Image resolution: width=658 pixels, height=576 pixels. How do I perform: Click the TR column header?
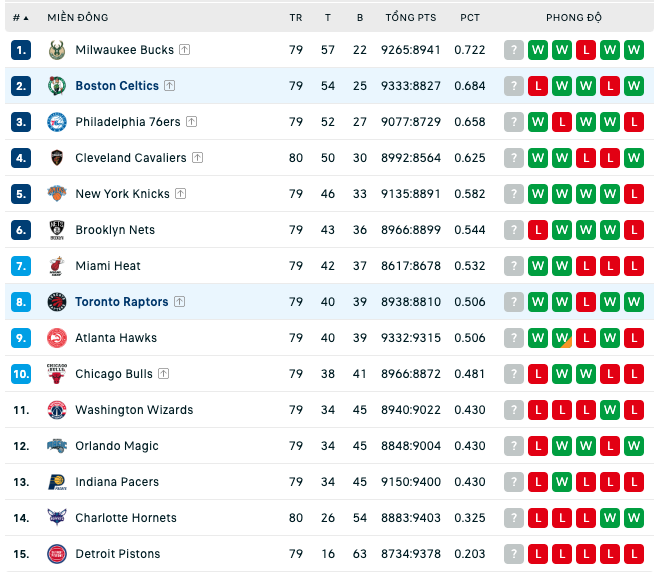click(296, 18)
